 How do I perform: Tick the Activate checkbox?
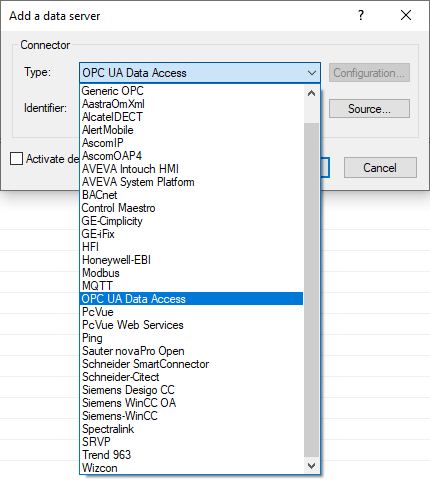16,159
